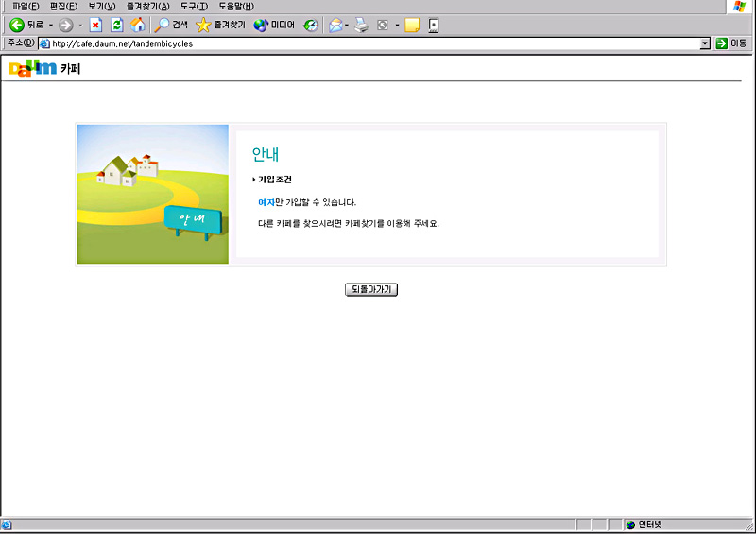Image resolution: width=756 pixels, height=534 pixels.
Task: Go to home page via house icon
Action: click(138, 26)
